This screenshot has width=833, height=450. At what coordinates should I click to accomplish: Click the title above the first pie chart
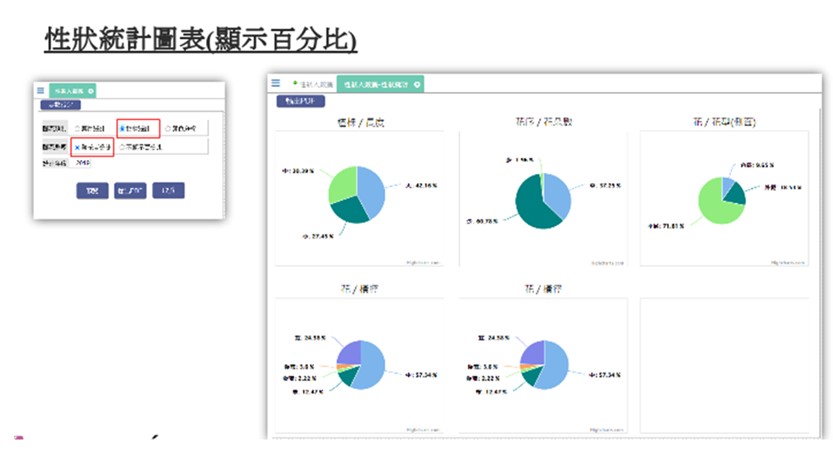pos(360,122)
